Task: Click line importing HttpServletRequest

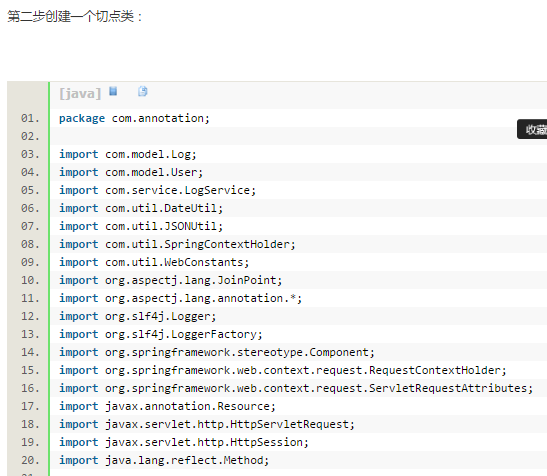Action: click(x=207, y=424)
